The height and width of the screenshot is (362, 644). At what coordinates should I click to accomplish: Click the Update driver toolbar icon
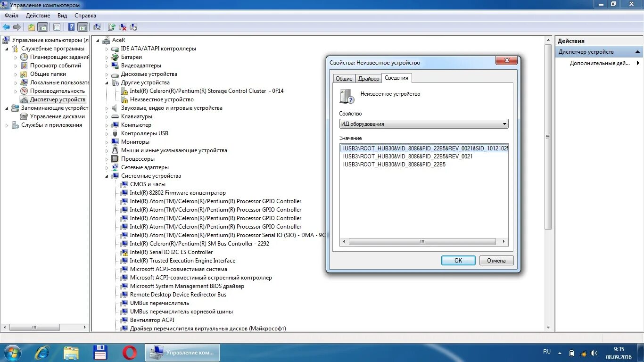112,27
